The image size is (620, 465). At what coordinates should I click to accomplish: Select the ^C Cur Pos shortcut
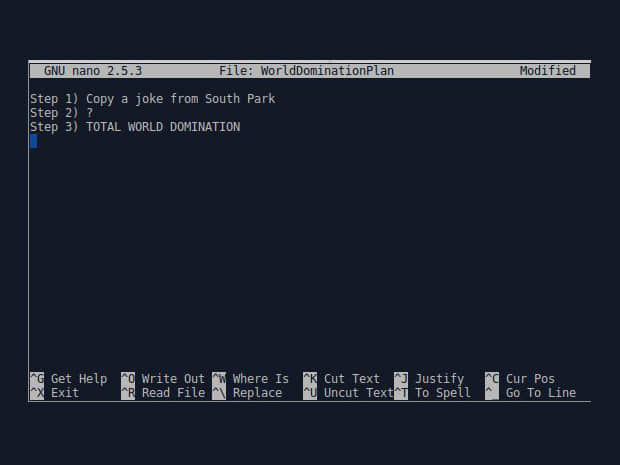coord(520,379)
